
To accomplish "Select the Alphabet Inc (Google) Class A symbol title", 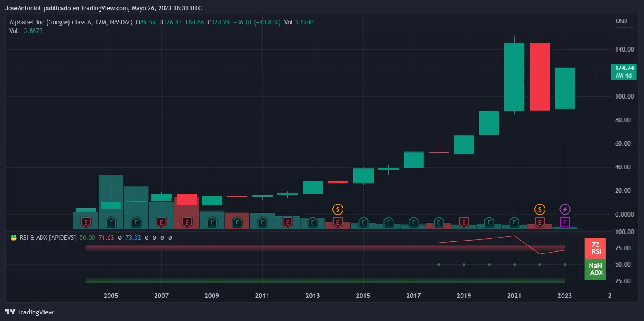I will click(x=49, y=22).
